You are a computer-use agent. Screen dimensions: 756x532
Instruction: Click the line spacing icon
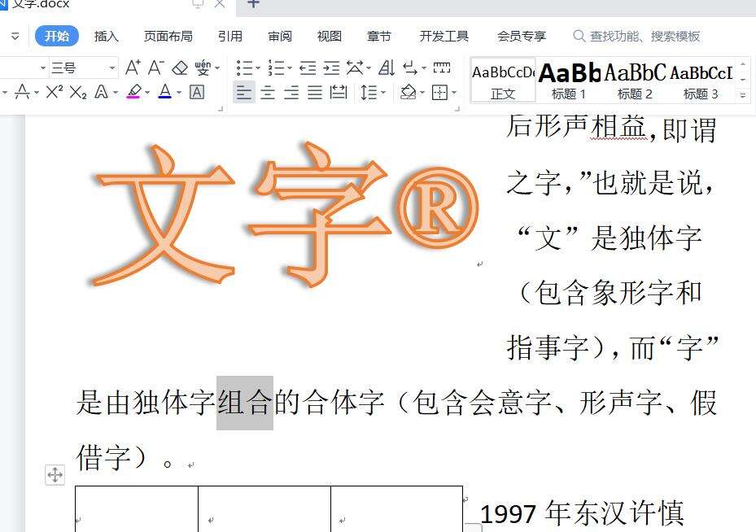tap(369, 92)
